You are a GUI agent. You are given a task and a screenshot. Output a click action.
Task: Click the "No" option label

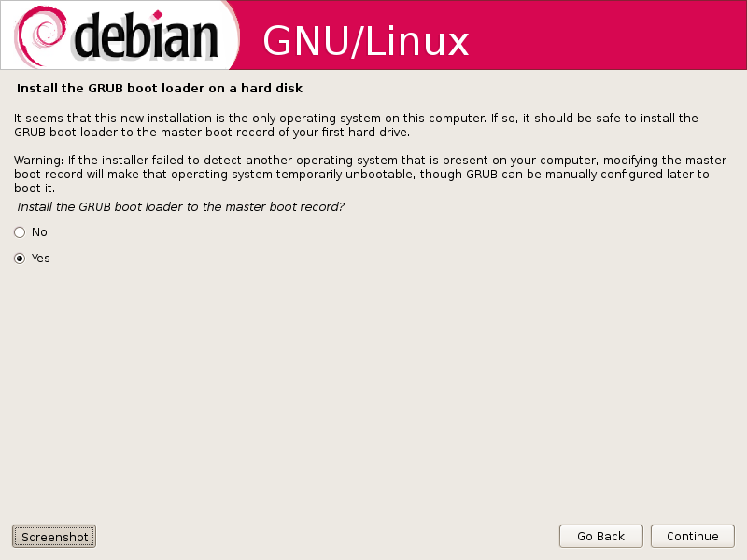[39, 231]
